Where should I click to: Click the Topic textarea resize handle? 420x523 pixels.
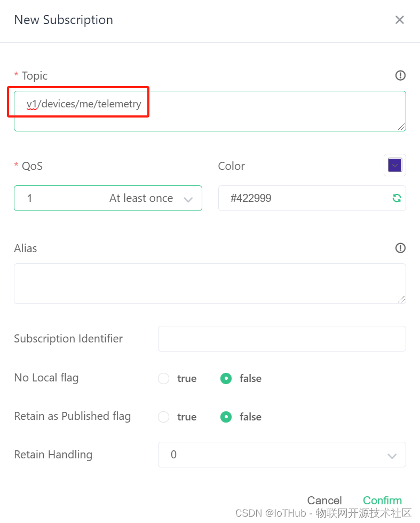401,127
